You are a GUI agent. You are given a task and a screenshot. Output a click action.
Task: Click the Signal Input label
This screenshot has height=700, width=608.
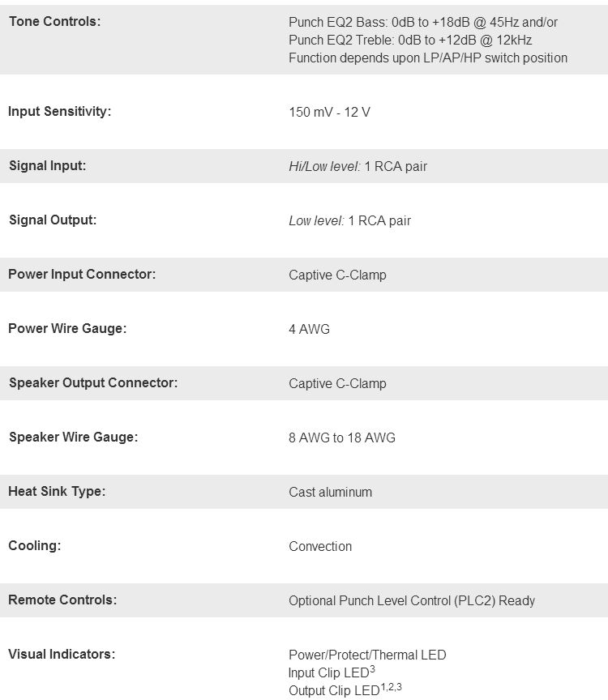point(47,166)
